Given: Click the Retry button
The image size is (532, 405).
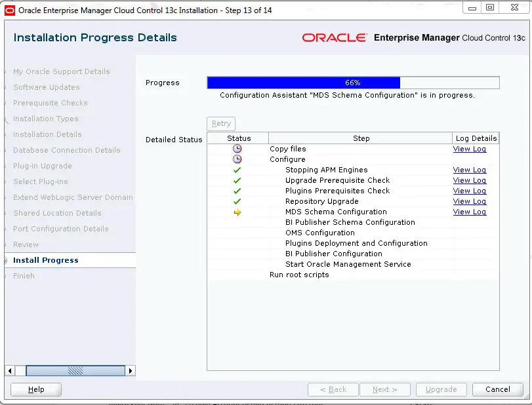Looking at the screenshot, I should click(221, 123).
